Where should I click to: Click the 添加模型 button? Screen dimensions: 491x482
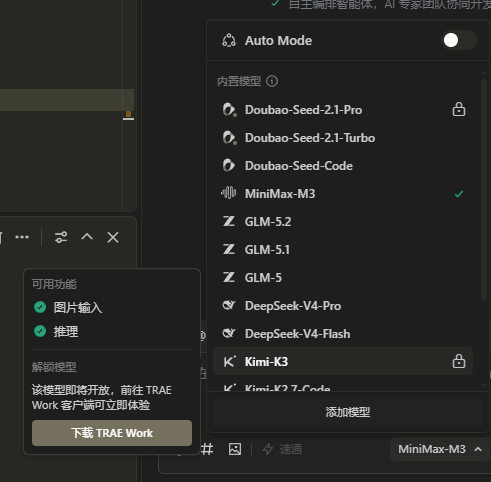[x=348, y=412]
